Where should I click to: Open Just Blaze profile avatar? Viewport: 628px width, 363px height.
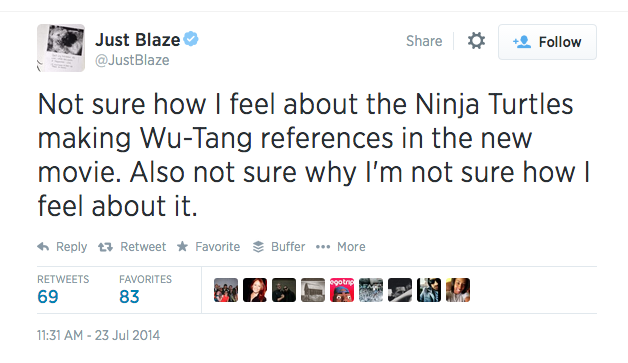61,48
